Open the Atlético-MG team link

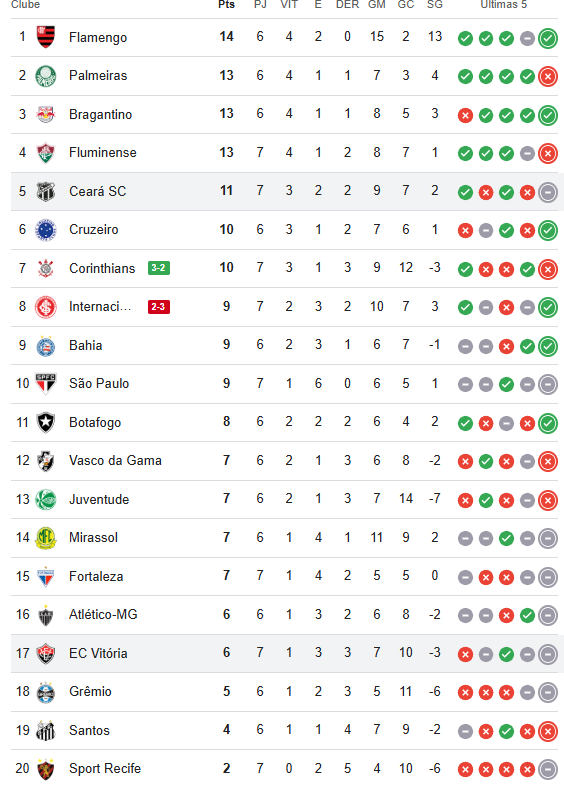click(103, 615)
